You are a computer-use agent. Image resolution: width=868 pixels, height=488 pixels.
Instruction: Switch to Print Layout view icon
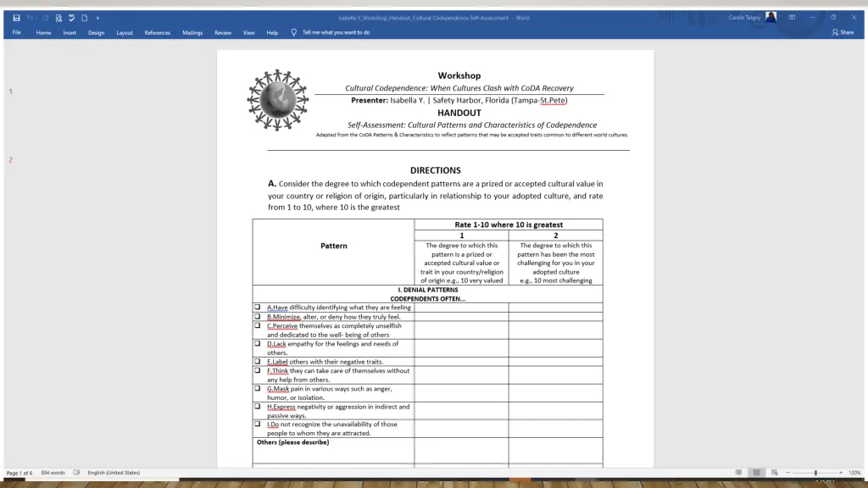pos(756,473)
